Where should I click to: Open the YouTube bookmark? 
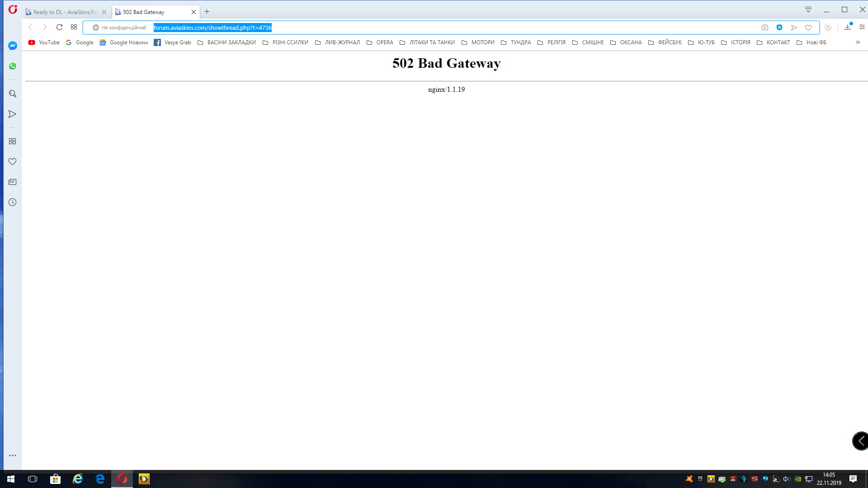coord(44,42)
